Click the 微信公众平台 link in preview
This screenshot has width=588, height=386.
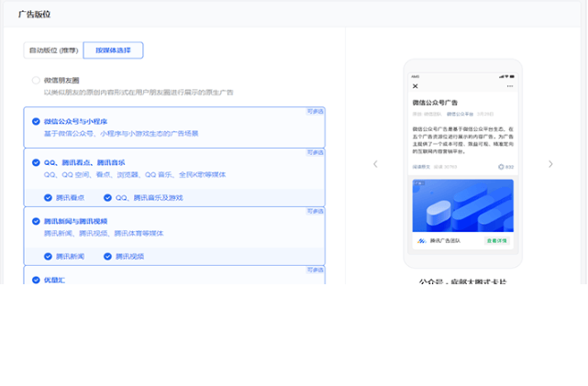click(460, 114)
